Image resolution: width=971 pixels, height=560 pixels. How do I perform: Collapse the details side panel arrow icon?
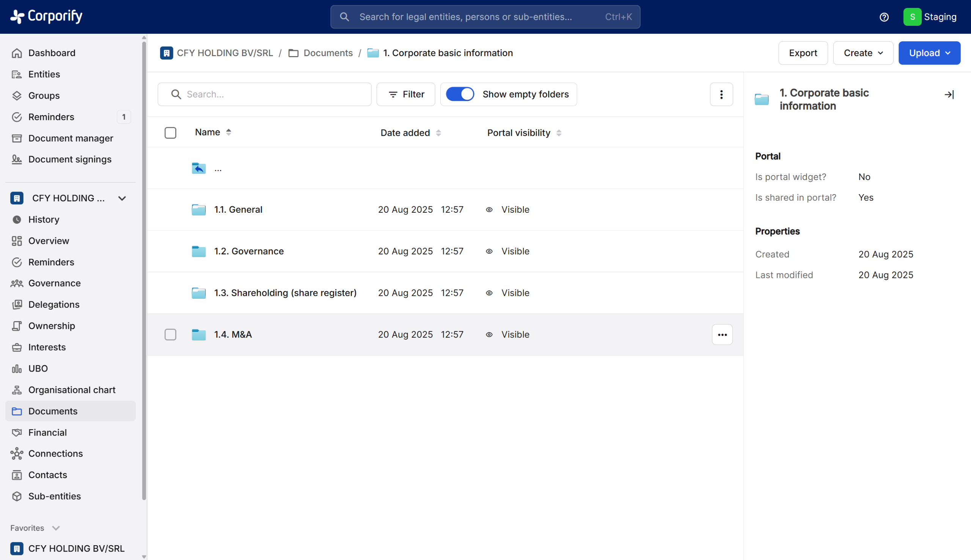coord(949,95)
